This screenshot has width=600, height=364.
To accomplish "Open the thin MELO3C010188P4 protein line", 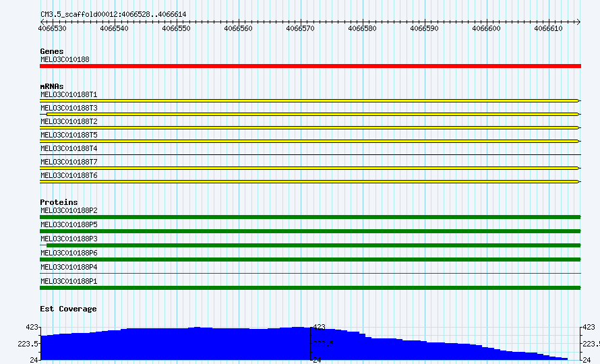I will tap(310, 273).
